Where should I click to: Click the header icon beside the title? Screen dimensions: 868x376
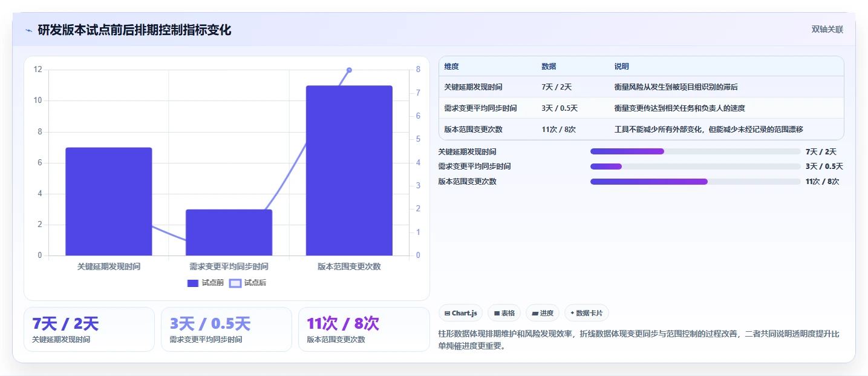(x=28, y=30)
